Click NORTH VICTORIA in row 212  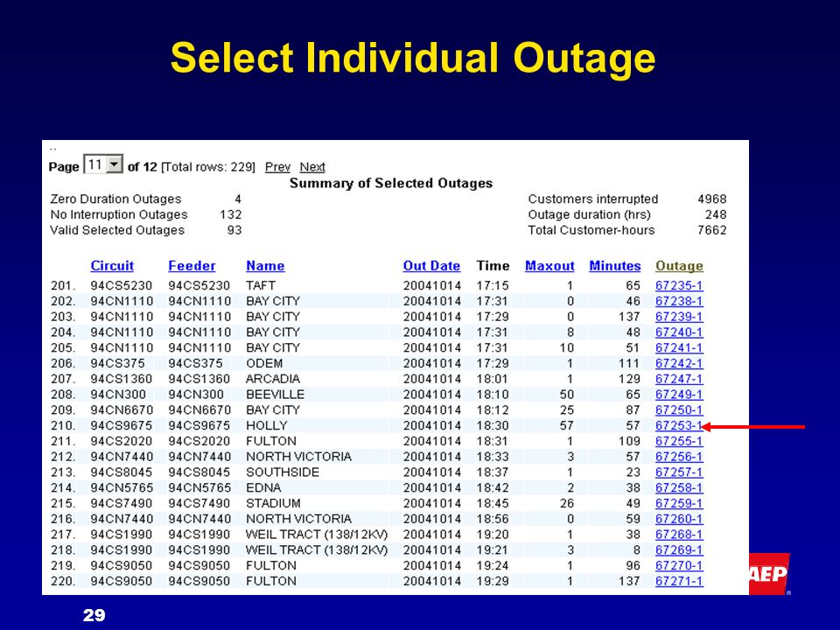pyautogui.click(x=298, y=457)
